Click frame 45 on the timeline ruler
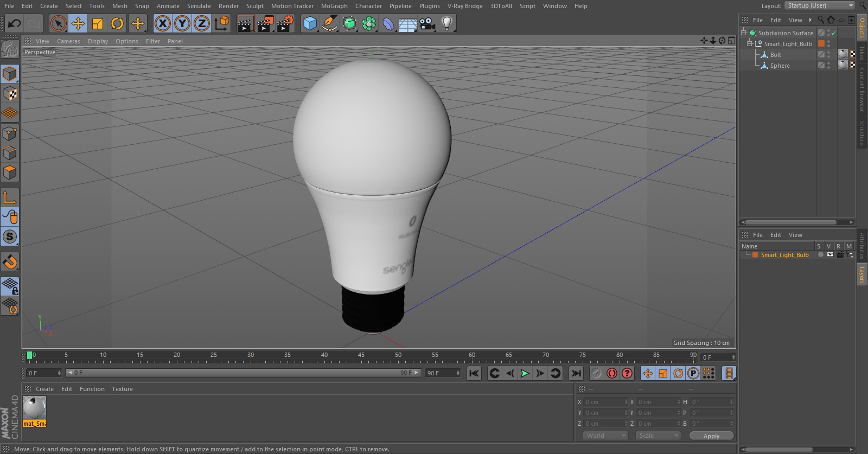Viewport: 868px width, 454px height. point(361,356)
